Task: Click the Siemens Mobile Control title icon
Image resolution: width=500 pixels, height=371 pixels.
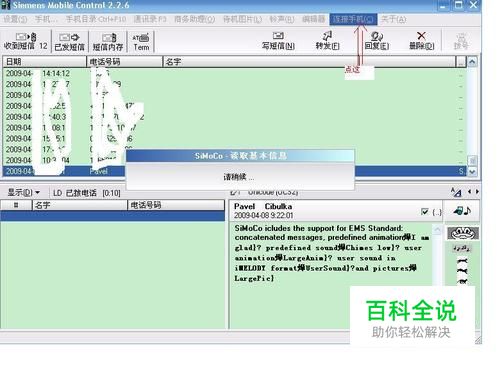Action: (x=6, y=5)
